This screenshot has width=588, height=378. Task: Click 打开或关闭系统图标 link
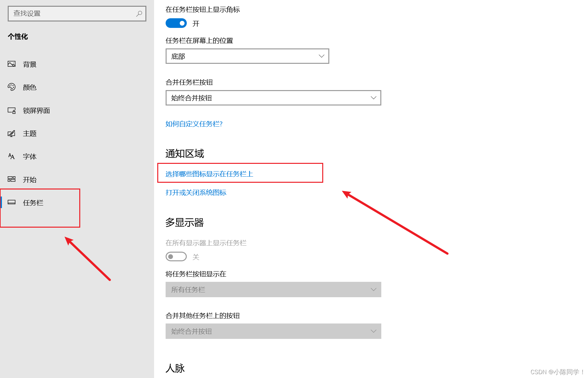point(196,193)
